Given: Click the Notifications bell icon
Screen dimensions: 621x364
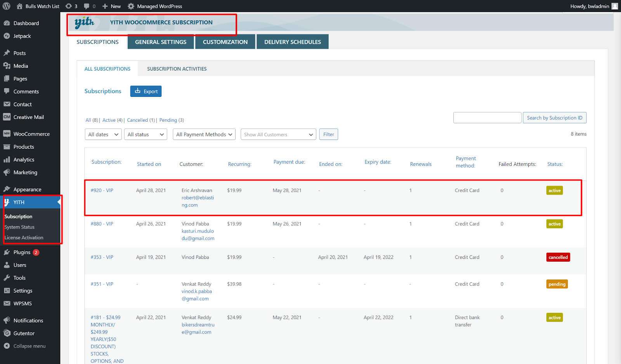Looking at the screenshot, I should (7, 321).
